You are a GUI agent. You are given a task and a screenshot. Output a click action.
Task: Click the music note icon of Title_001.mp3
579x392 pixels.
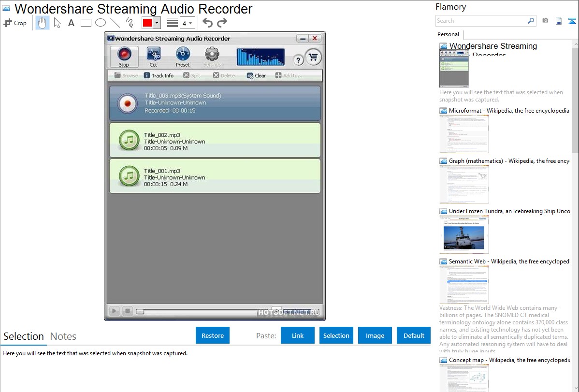(129, 176)
